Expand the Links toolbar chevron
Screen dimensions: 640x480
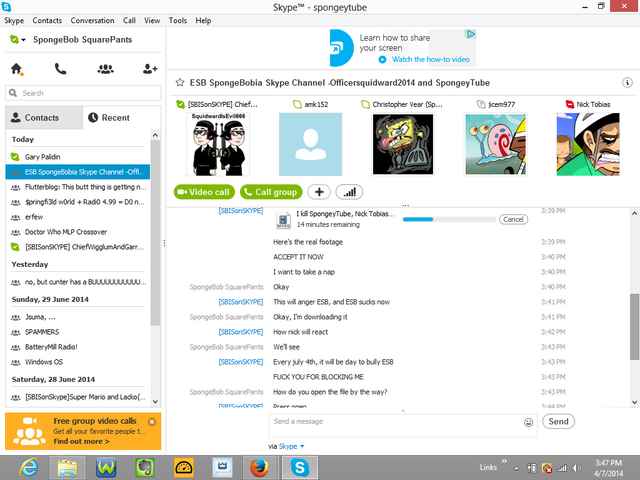pos(504,461)
